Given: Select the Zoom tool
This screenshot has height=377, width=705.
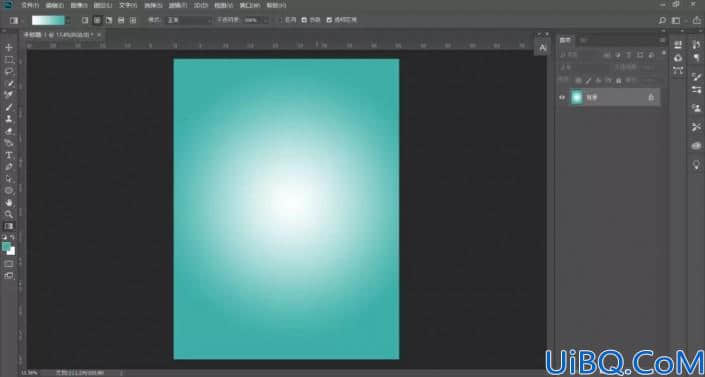Looking at the screenshot, I should 9,214.
